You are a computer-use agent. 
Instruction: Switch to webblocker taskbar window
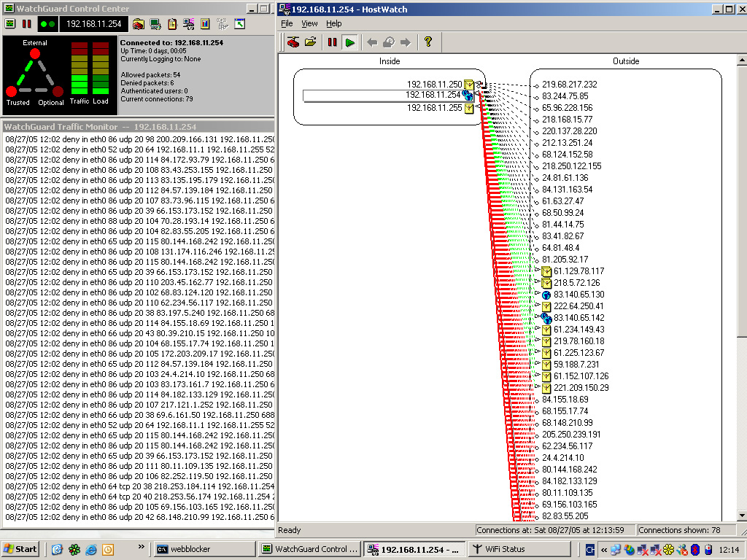[x=205, y=549]
